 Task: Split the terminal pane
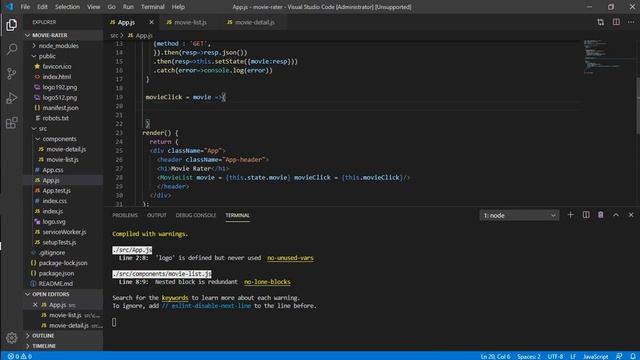point(586,215)
